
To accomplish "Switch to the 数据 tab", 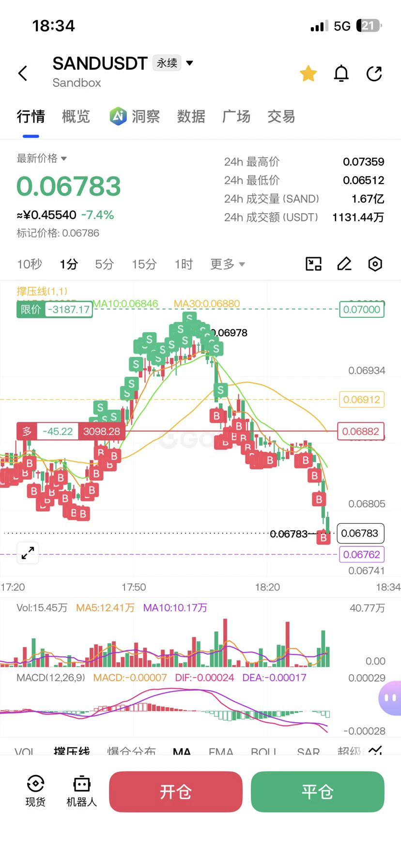I will [191, 116].
